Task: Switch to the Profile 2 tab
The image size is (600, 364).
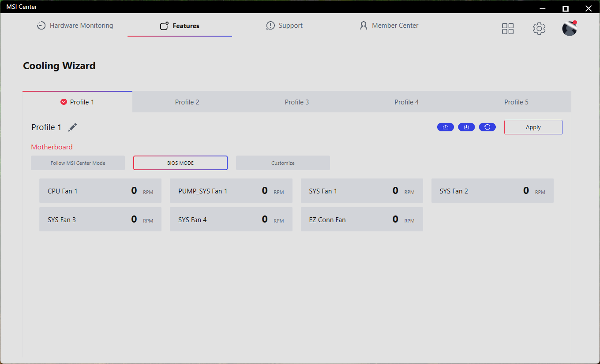Action: click(187, 102)
